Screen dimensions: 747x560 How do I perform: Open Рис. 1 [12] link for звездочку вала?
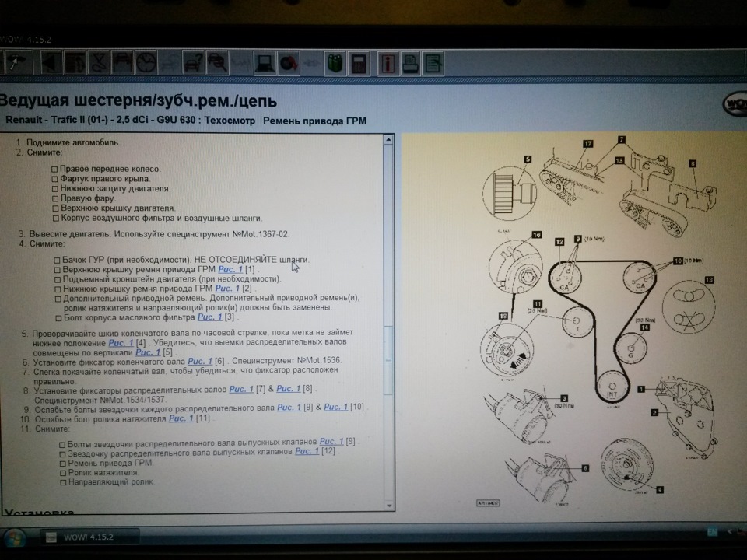307,451
